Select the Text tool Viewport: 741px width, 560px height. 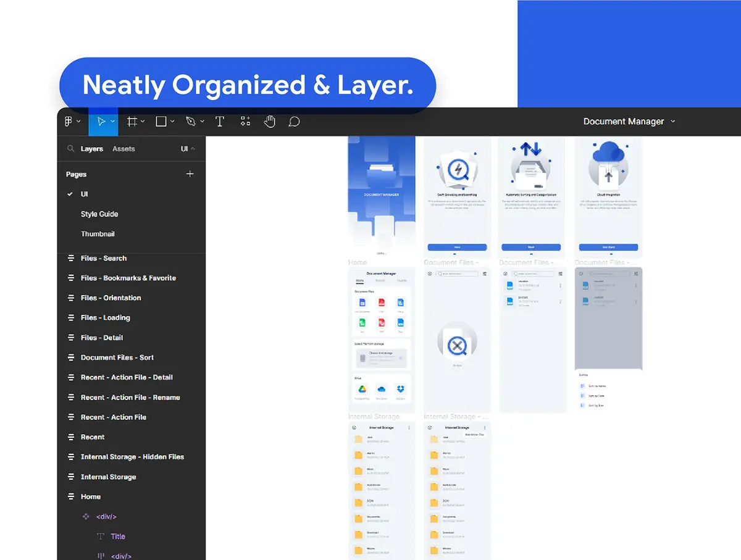[219, 122]
